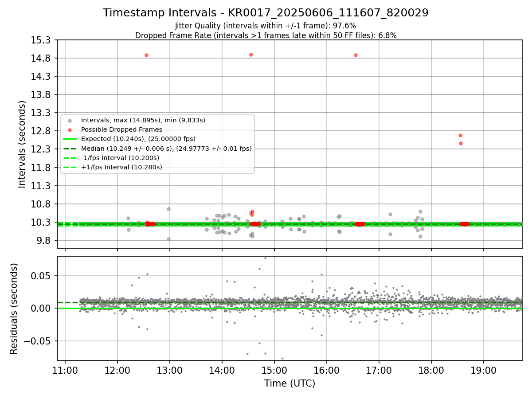Click legend entry -1/fps Interval (10.200s)
The height and width of the screenshot is (399, 532).
[x=120, y=158]
